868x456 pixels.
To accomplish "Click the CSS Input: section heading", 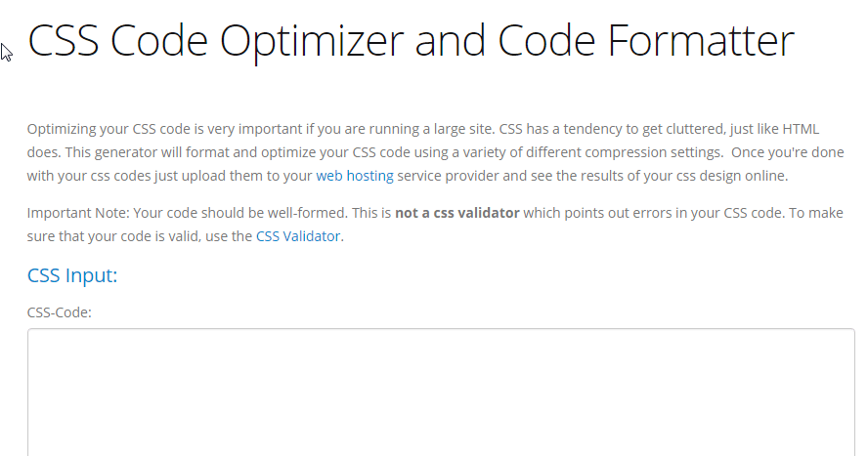I will [x=72, y=275].
